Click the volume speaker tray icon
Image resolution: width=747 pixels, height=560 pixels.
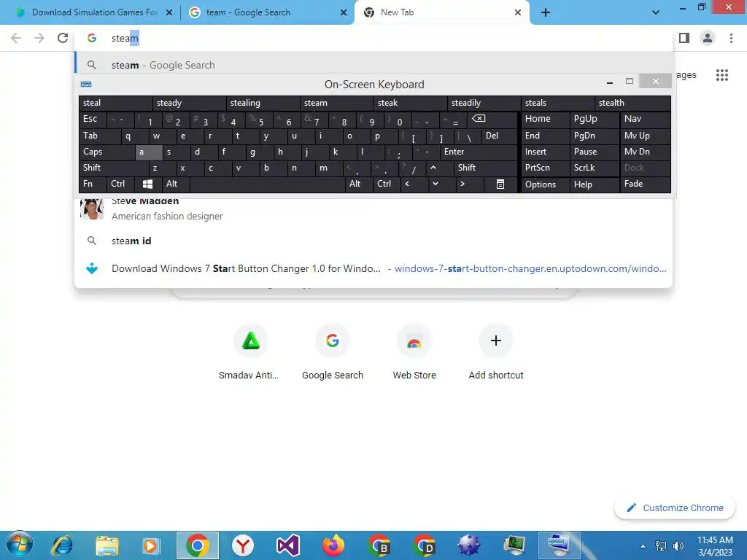pyautogui.click(x=678, y=545)
